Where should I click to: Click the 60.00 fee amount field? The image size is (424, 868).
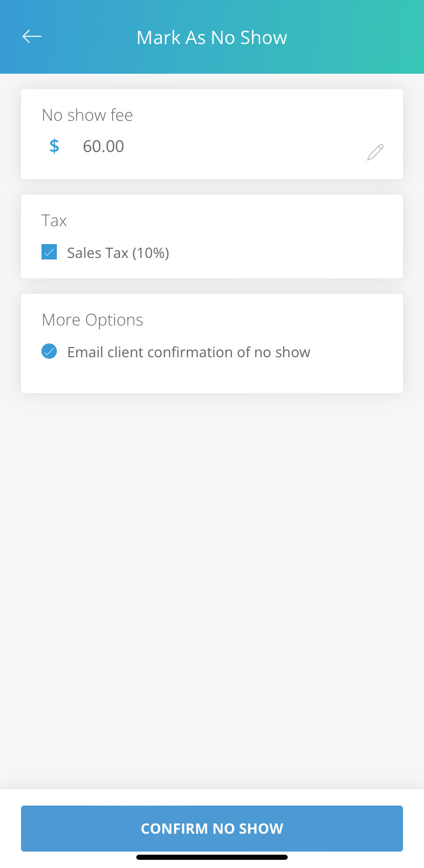tap(103, 146)
